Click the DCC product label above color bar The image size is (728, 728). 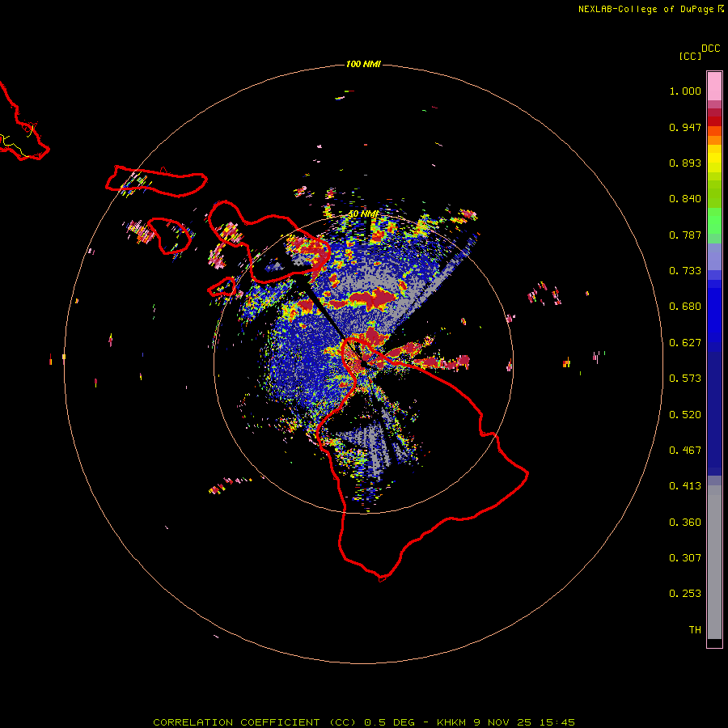(710, 49)
